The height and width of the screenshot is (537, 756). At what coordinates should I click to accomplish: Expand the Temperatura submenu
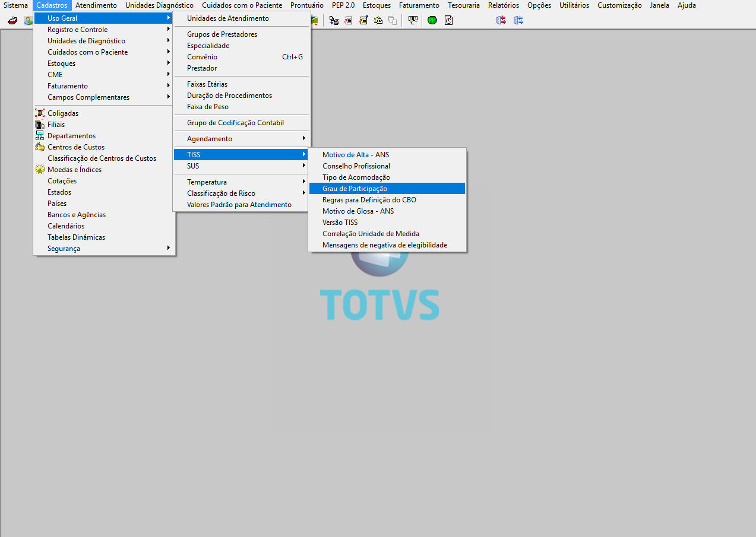coord(241,182)
